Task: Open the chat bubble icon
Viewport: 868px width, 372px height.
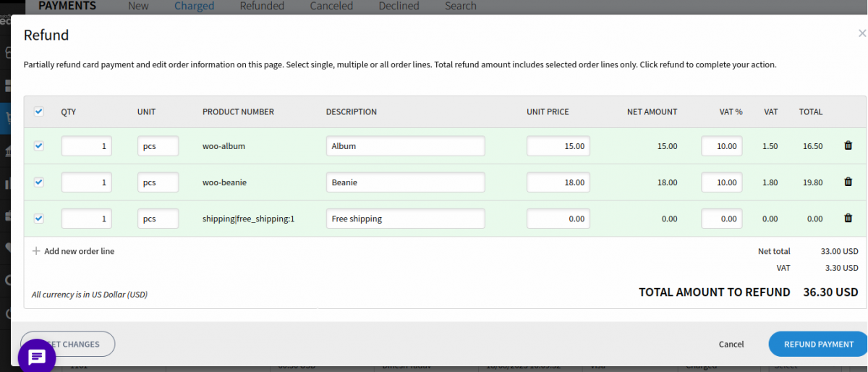Action: click(37, 357)
